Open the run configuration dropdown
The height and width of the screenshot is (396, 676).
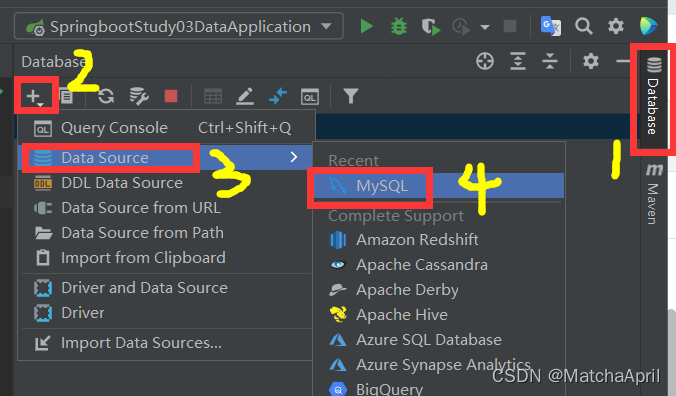179,26
